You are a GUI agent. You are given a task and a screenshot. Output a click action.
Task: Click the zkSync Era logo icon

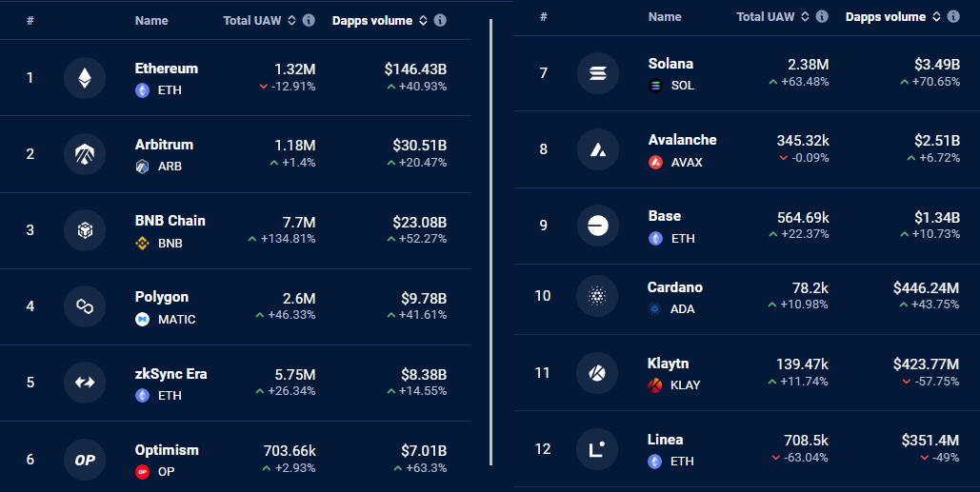click(x=85, y=383)
